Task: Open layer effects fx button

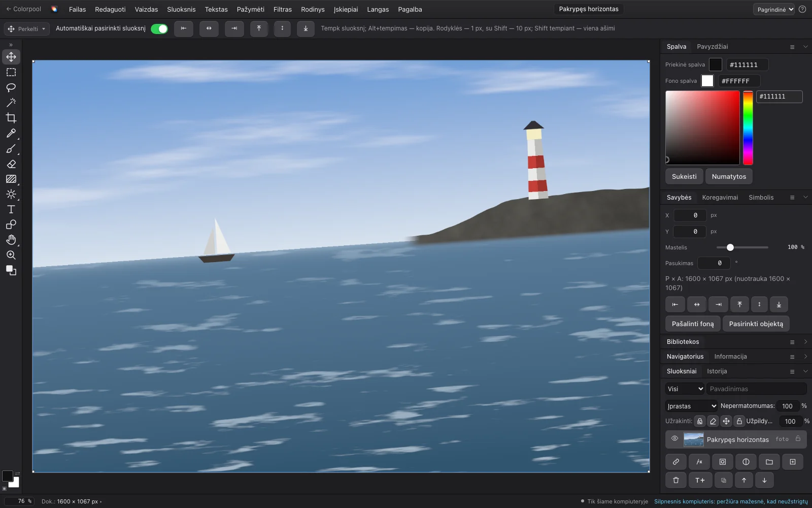Action: (x=699, y=462)
